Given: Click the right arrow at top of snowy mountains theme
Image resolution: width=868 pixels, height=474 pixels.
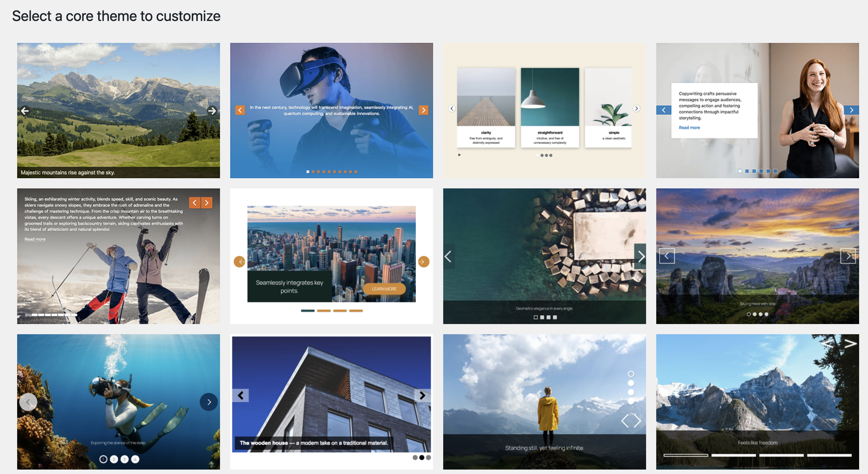Looking at the screenshot, I should tap(850, 343).
